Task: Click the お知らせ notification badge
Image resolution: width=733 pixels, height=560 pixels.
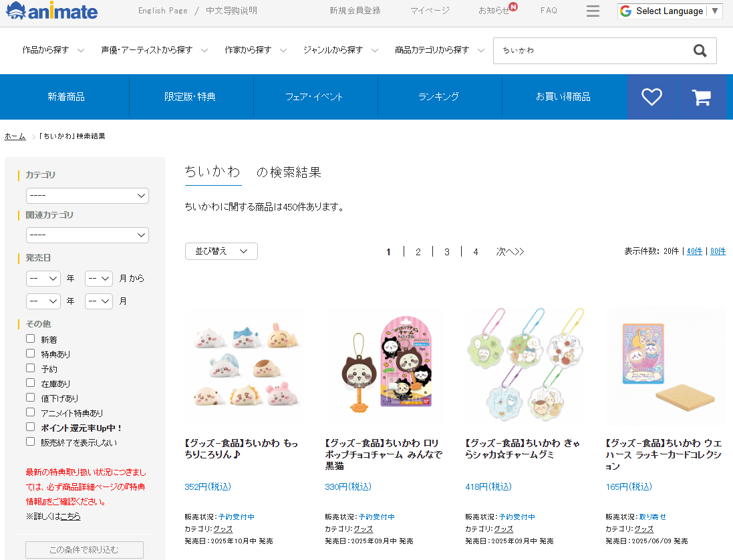Action: click(513, 7)
